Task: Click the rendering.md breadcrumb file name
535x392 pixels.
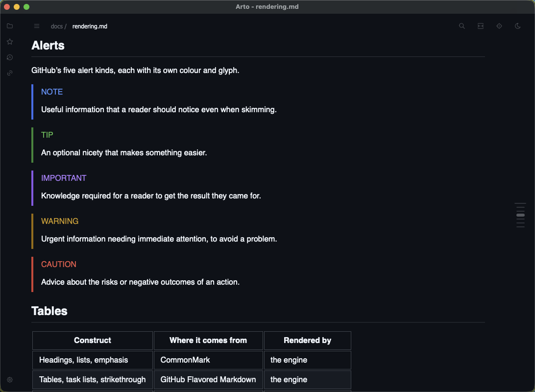Action: [x=90, y=26]
